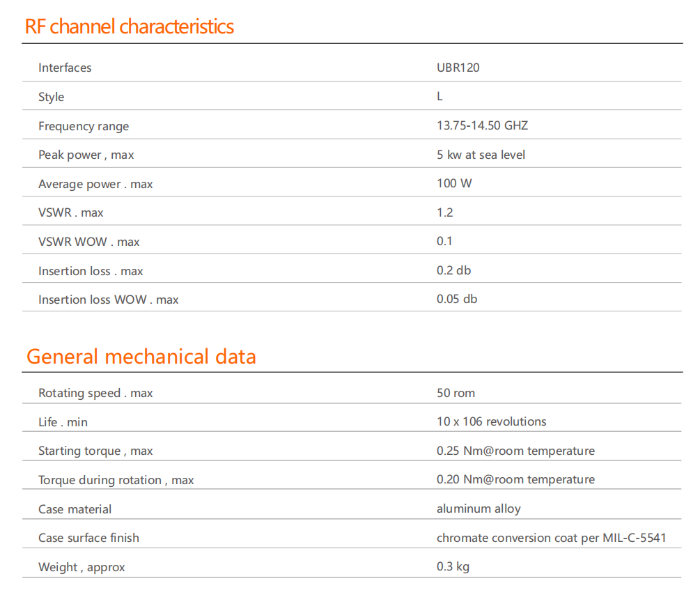
Task: Click the 'VSWR . max' label
Action: click(70, 212)
